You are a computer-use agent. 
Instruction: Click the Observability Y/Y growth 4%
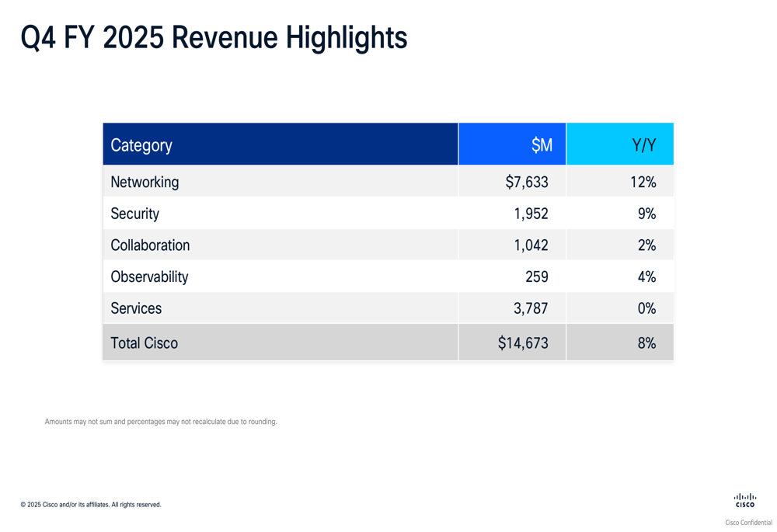point(646,276)
